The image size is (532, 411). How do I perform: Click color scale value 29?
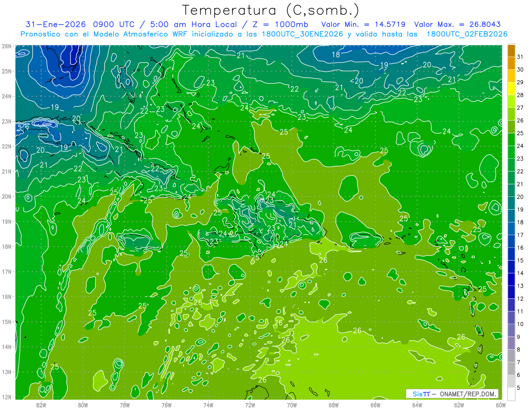pyautogui.click(x=520, y=82)
